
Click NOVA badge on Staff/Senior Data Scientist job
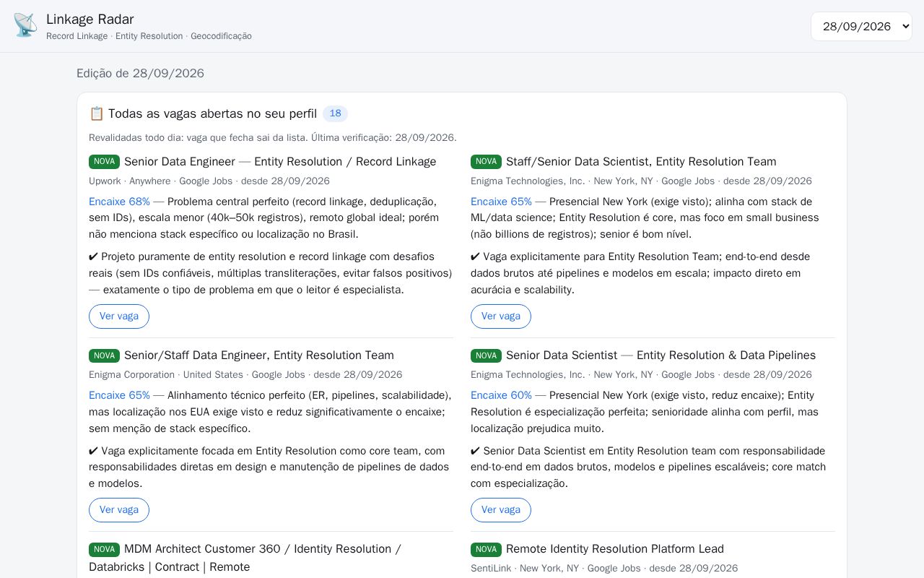point(486,162)
